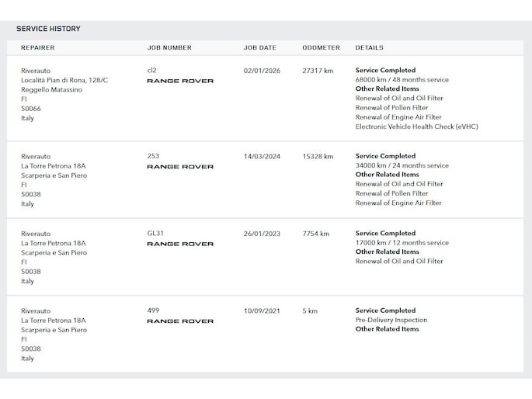Viewport: 532px width, 399px height.
Task: Click the Range Rover logo under job 499
Action: pos(180,321)
